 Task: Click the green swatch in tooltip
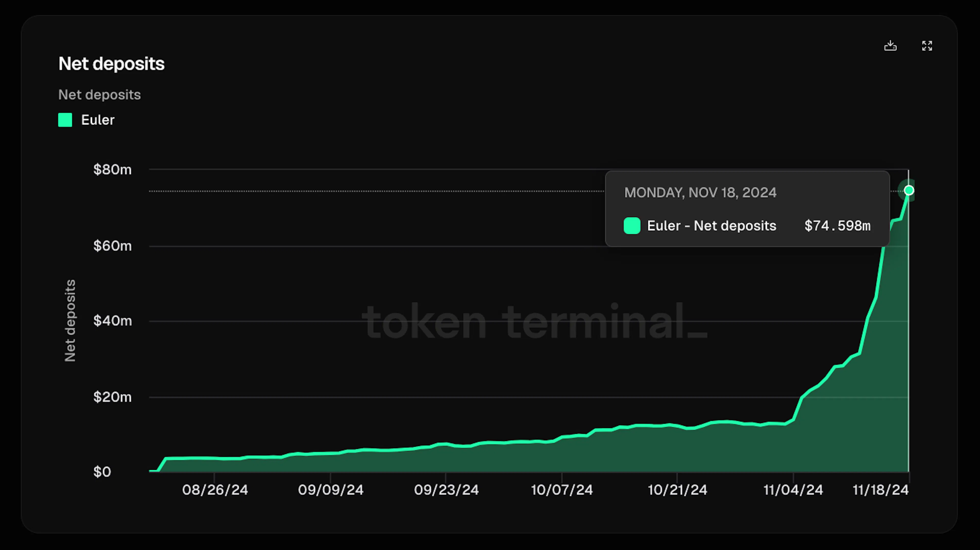632,226
